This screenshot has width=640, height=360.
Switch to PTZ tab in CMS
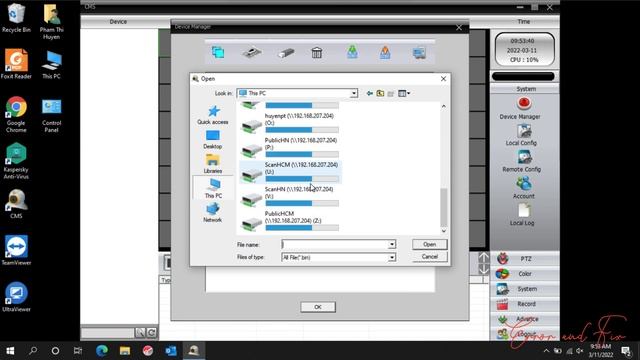pyautogui.click(x=524, y=259)
